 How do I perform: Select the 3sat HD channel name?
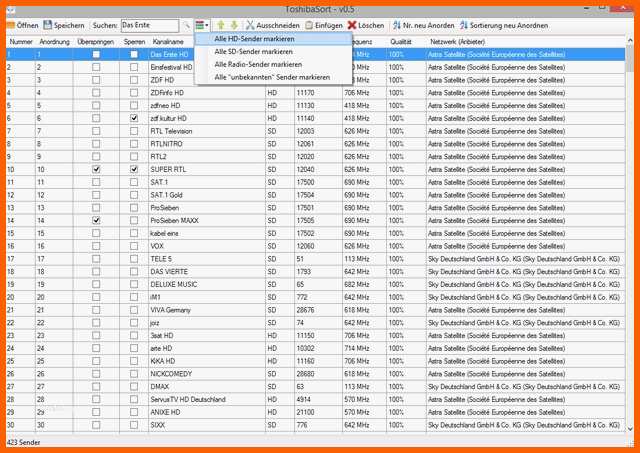(162, 335)
